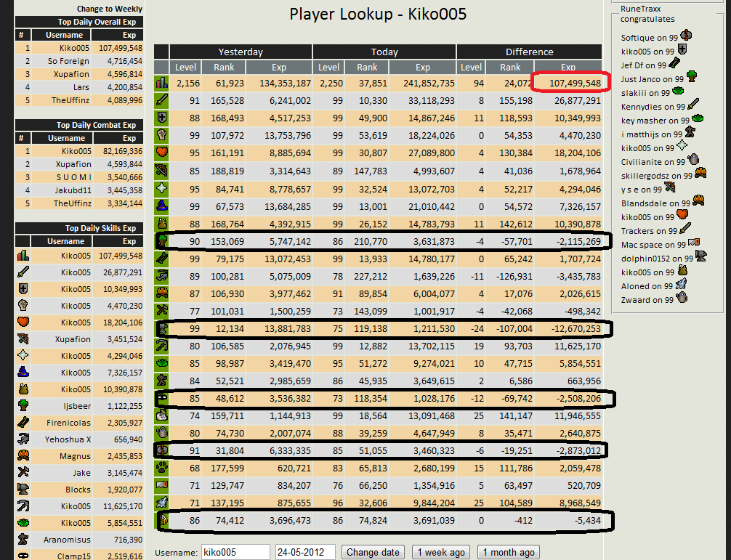This screenshot has height=560, width=731.
Task: Click the Zwaard on 99 entry
Action: pyautogui.click(x=647, y=300)
